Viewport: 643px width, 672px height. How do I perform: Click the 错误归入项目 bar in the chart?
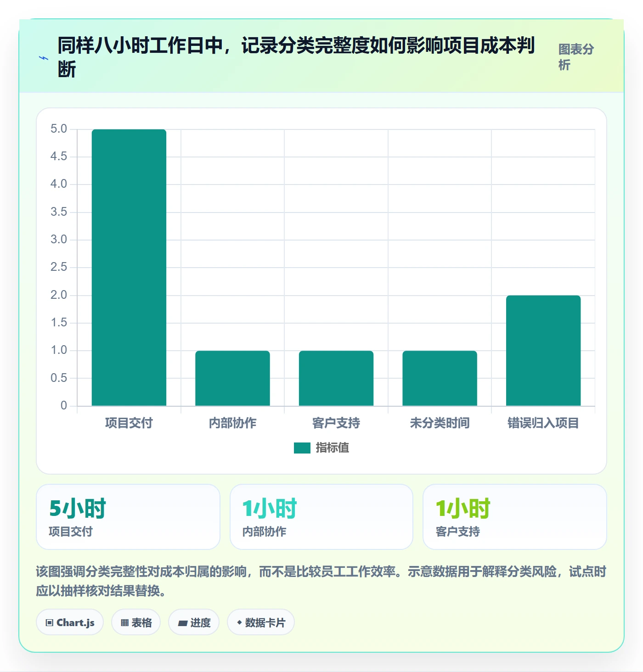click(x=543, y=351)
